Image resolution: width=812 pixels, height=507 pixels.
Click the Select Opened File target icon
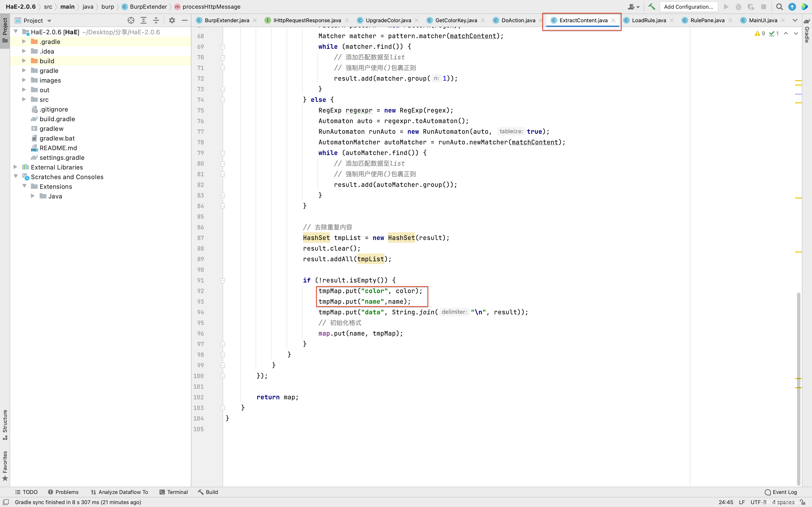131,21
